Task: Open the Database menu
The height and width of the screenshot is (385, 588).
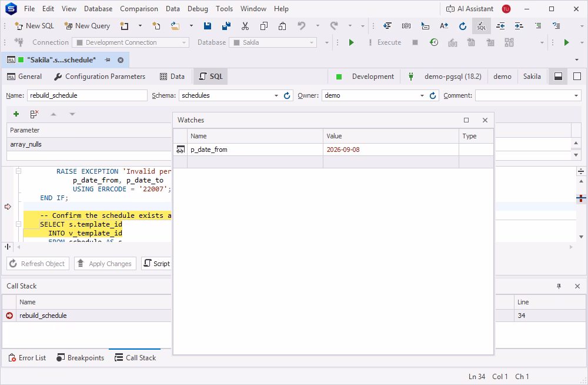Action: 98,9
